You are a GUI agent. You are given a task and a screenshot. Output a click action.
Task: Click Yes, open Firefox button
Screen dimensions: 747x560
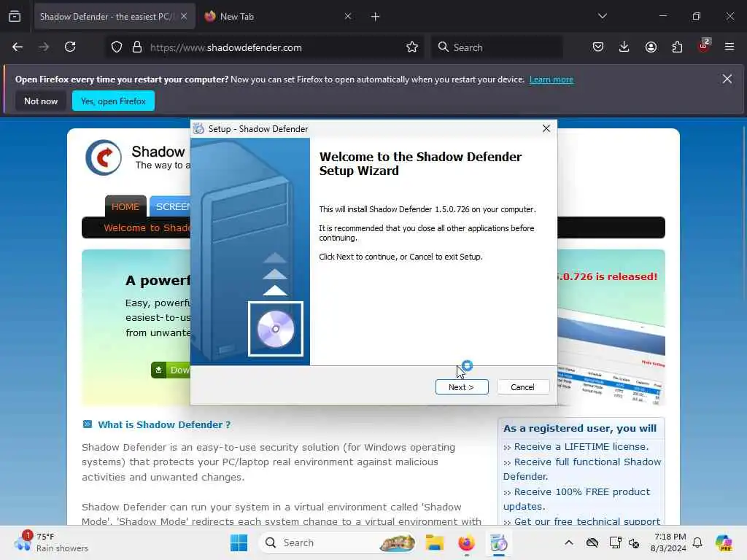[x=113, y=101]
